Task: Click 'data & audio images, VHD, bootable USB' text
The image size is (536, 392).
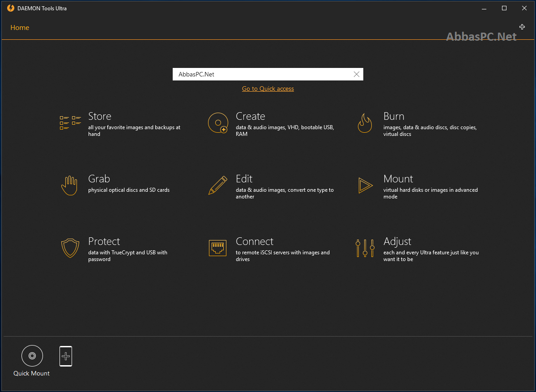Action: [x=285, y=131]
